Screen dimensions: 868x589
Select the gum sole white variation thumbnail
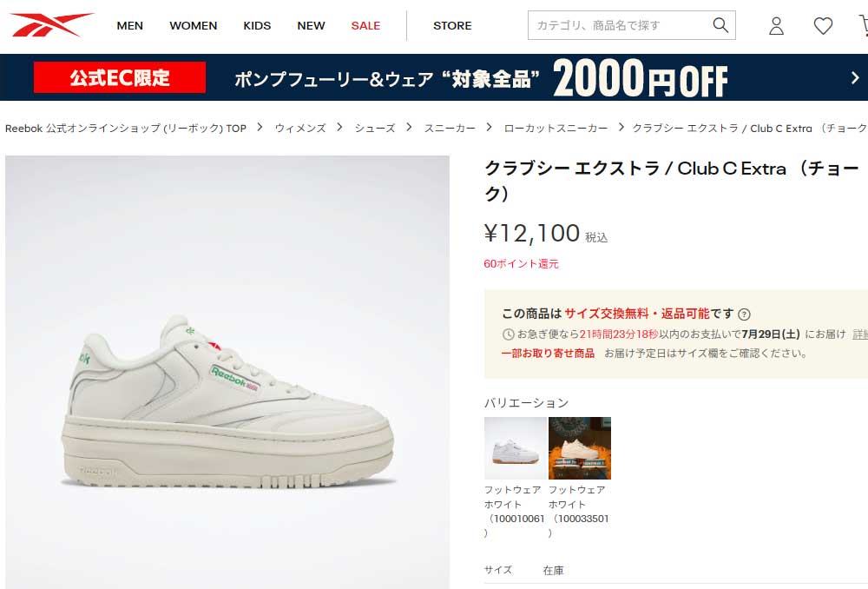[516, 447]
